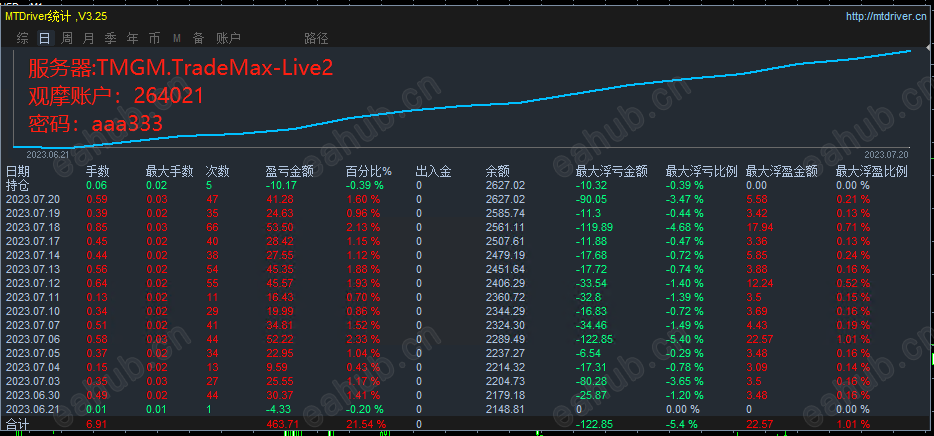Click the 最大浮亏金额 column header
The height and width of the screenshot is (436, 934).
point(612,172)
